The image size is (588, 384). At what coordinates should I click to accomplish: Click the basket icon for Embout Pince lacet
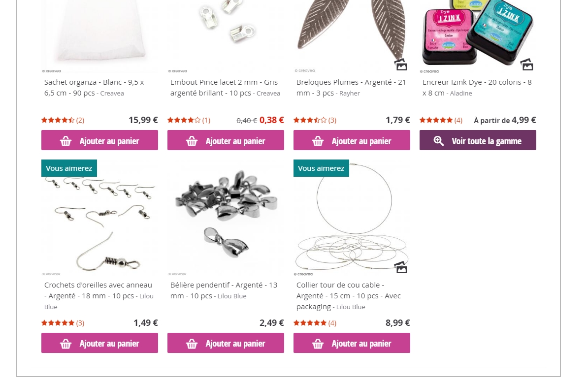click(x=192, y=141)
